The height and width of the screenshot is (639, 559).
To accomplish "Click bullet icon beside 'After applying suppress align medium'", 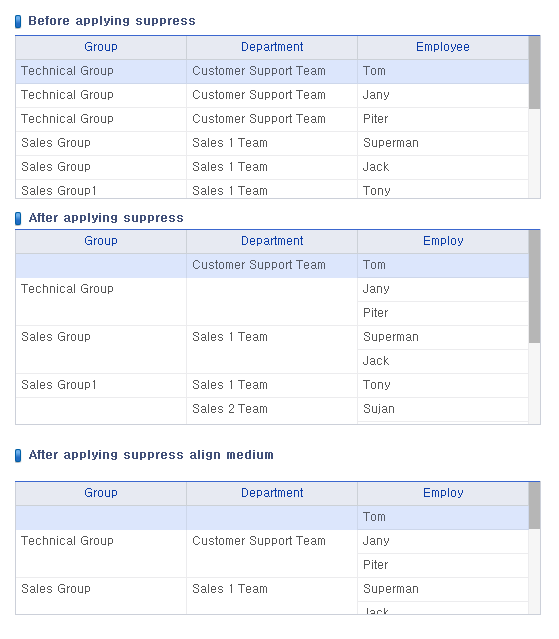I will (18, 456).
